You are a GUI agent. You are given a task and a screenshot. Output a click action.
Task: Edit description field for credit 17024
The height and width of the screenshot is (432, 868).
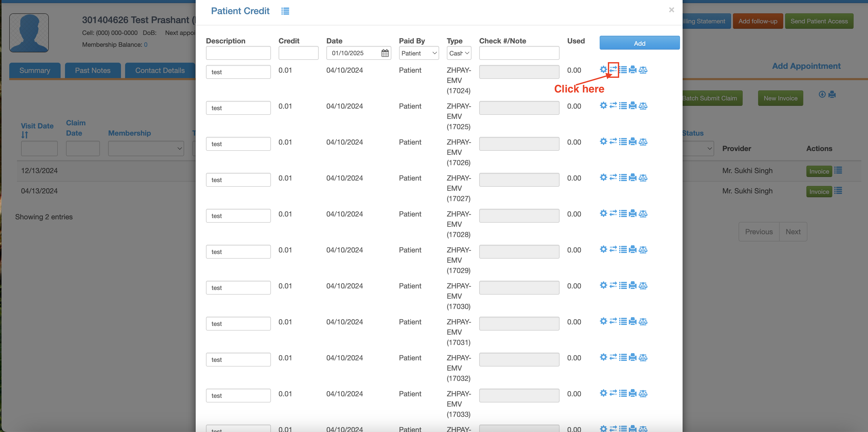pos(238,72)
